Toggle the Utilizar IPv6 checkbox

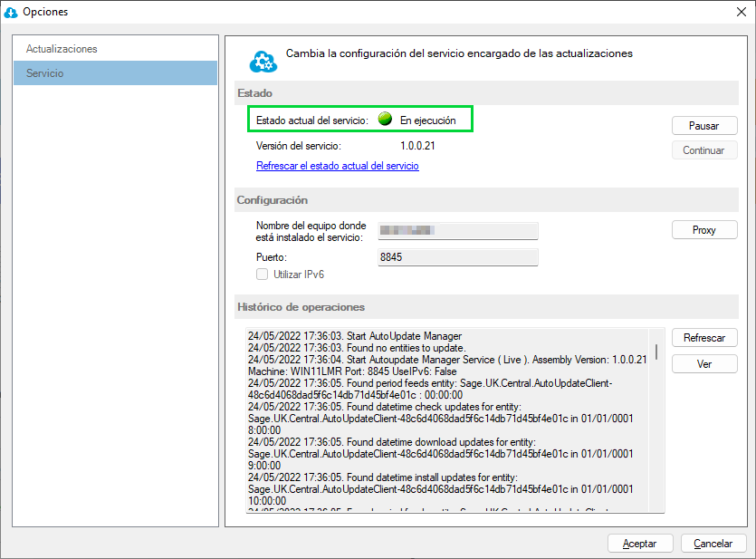pyautogui.click(x=263, y=274)
